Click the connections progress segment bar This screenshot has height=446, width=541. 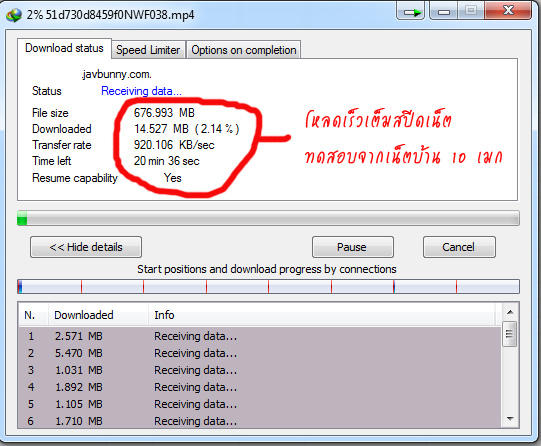tap(268, 287)
